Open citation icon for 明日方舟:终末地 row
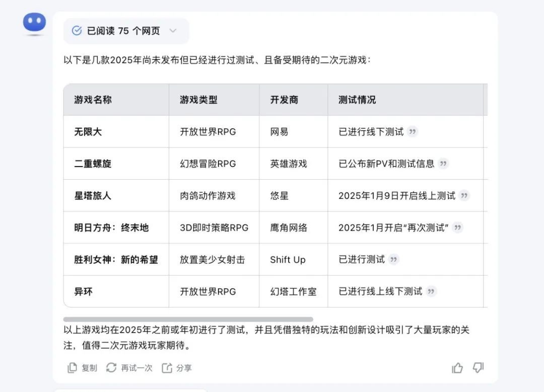Image resolution: width=544 pixels, height=392 pixels. (457, 227)
